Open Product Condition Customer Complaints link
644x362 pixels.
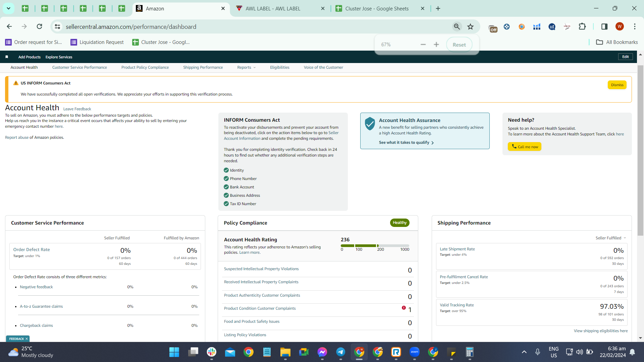(260, 308)
